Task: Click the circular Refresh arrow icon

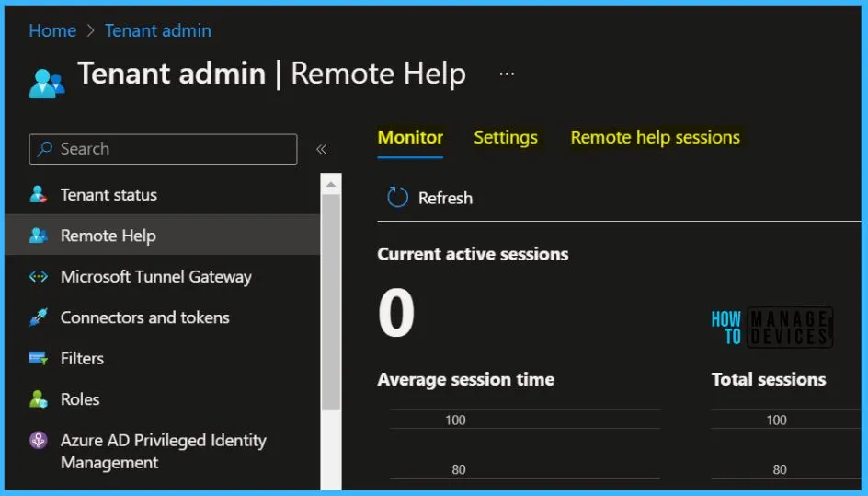Action: tap(397, 197)
